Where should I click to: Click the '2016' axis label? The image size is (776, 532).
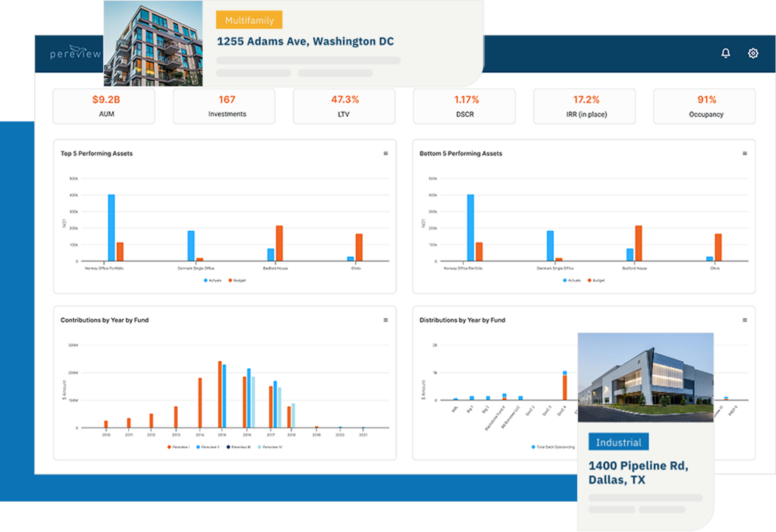pyautogui.click(x=247, y=435)
